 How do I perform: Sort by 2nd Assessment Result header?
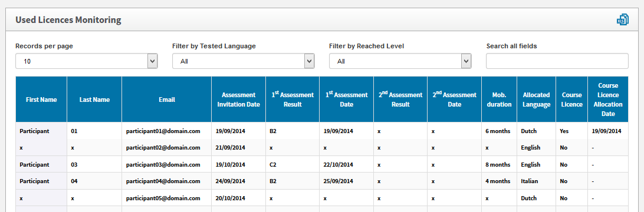tap(400, 100)
